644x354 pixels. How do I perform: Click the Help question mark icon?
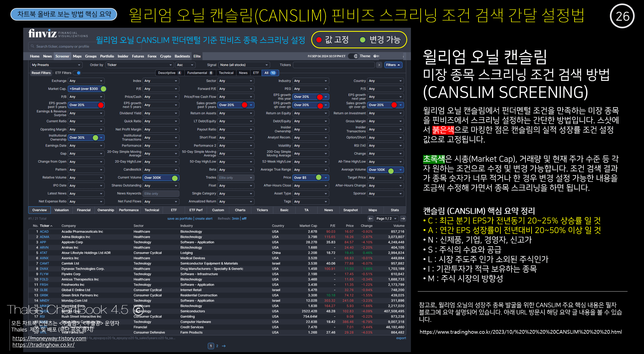tap(375, 56)
